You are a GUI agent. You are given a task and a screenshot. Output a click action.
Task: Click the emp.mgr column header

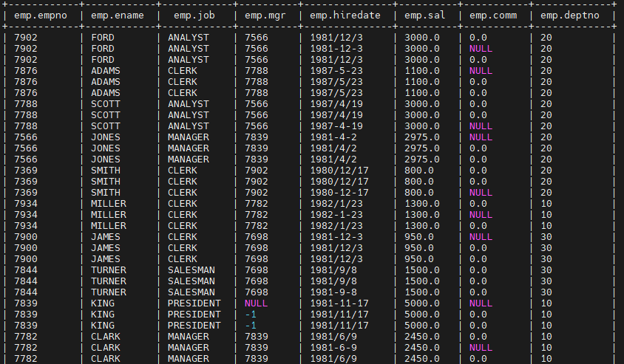point(265,16)
